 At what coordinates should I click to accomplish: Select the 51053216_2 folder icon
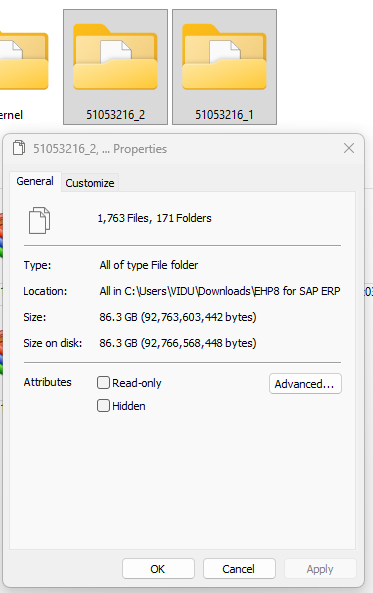(115, 57)
